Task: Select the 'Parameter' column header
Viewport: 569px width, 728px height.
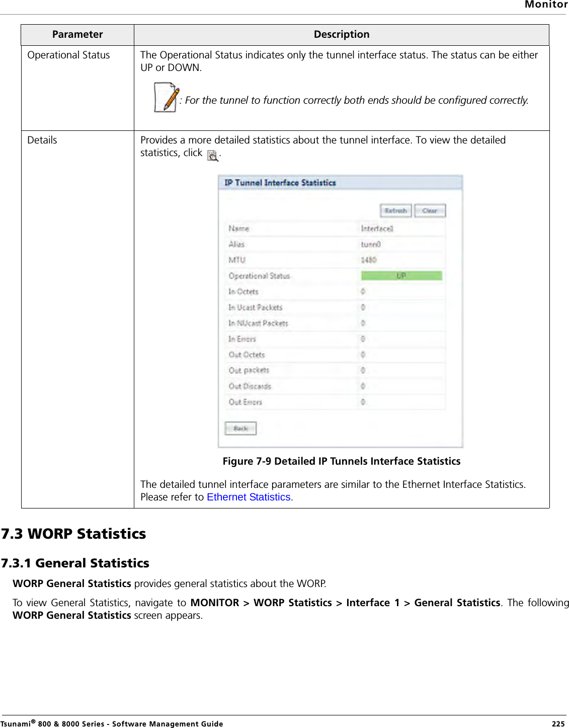Action: 77,35
